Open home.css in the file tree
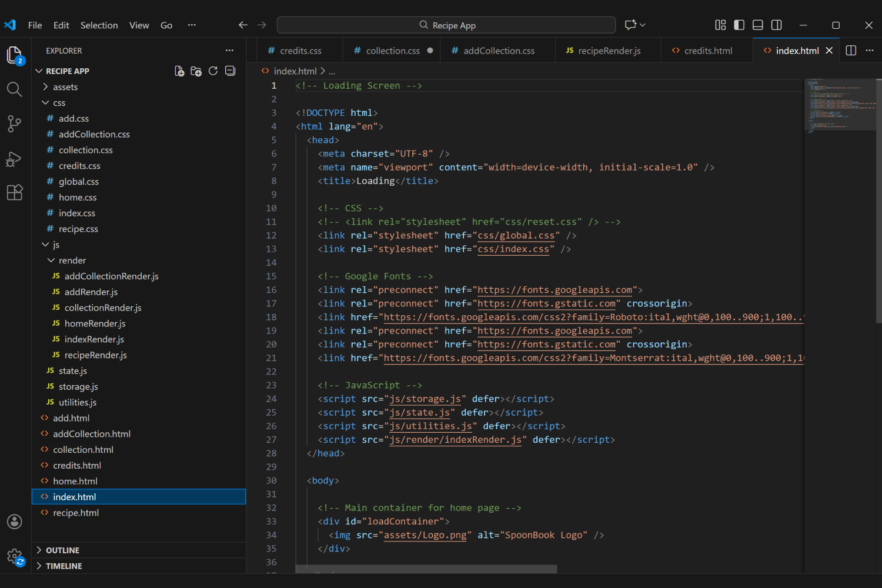 (139, 198)
